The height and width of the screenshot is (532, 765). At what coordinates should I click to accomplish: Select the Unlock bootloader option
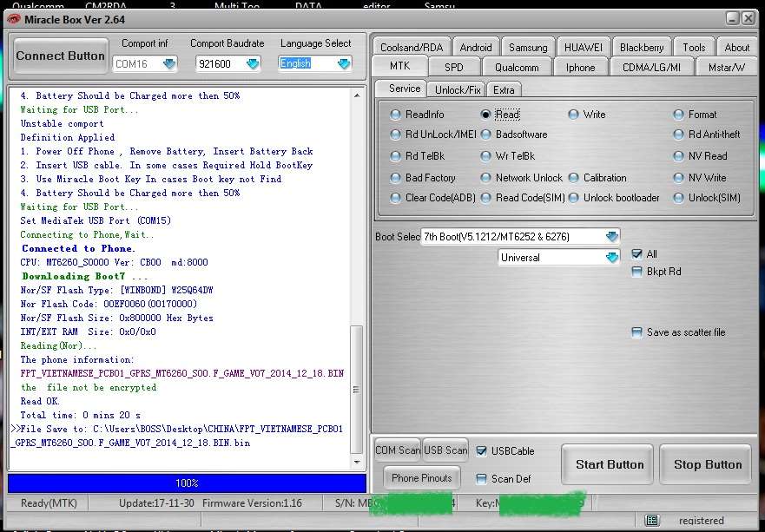tap(574, 198)
